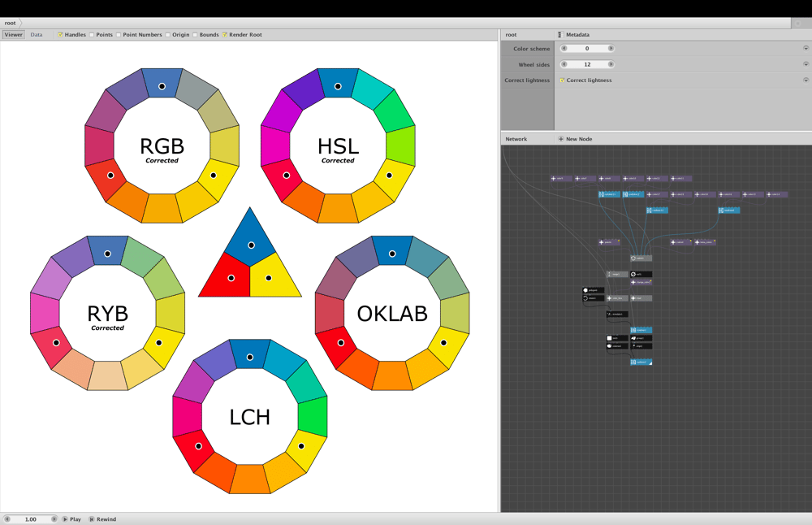
Task: Select the base_colors node in the network
Action: click(706, 242)
